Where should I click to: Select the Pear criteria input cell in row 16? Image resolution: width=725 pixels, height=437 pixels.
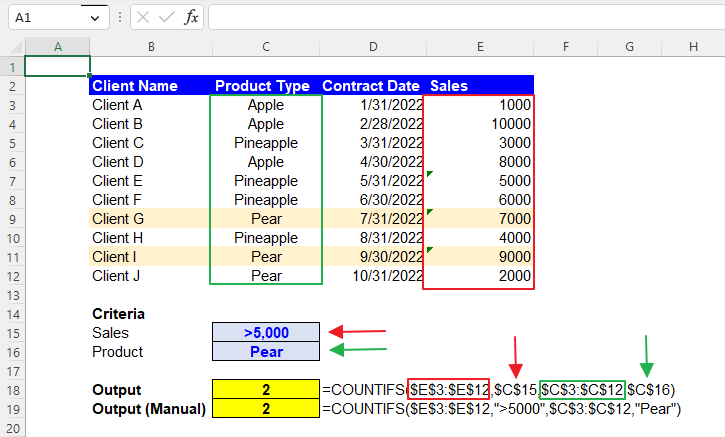click(x=266, y=351)
